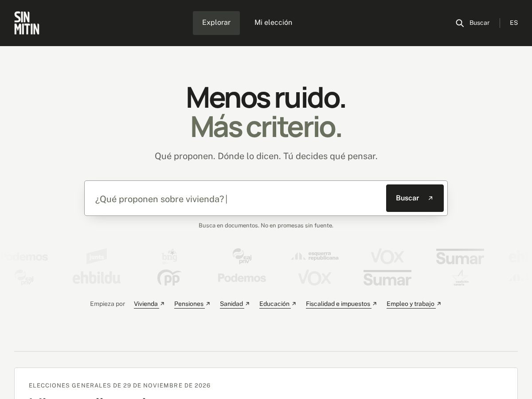Select the coalición canaria logo

460,278
